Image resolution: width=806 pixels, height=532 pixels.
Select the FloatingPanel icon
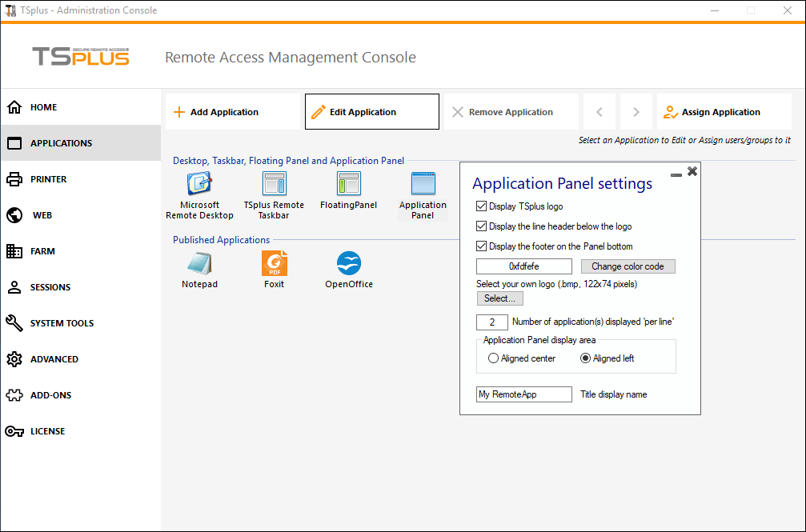pos(348,184)
